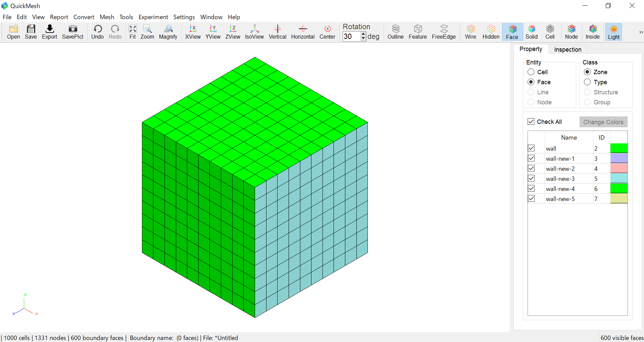Screen dimensions: 644x342
Task: Toggle Feature display mode
Action: point(418,32)
